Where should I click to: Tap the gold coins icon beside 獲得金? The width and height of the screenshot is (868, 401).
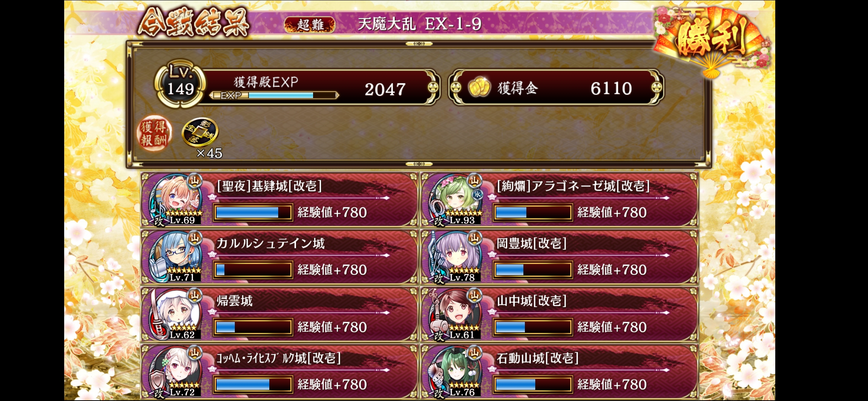tap(479, 88)
